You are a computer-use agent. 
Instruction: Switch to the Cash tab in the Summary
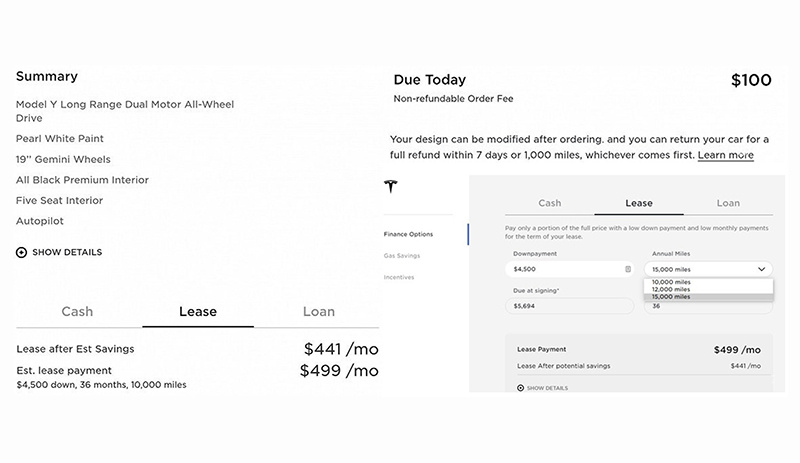(x=78, y=311)
